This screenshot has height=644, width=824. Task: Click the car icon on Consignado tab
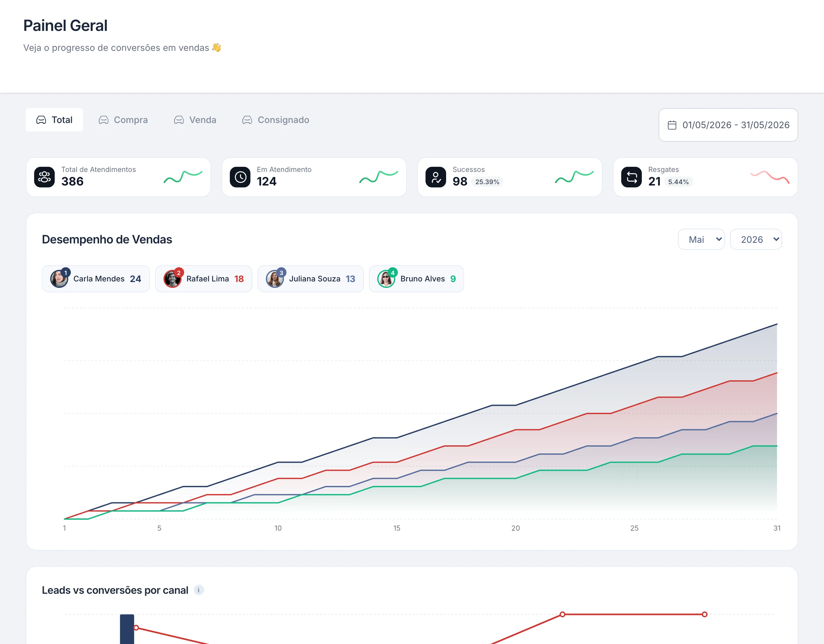click(247, 120)
